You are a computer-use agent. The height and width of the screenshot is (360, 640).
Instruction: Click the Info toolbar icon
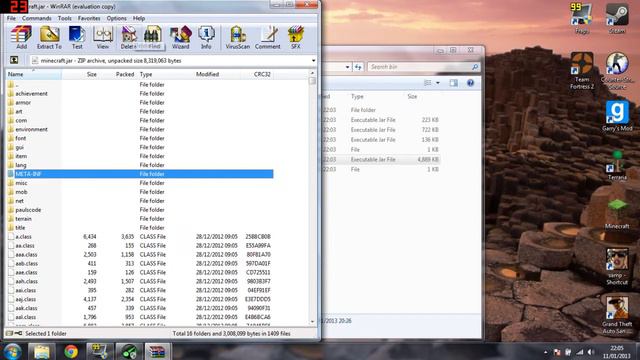tap(206, 38)
